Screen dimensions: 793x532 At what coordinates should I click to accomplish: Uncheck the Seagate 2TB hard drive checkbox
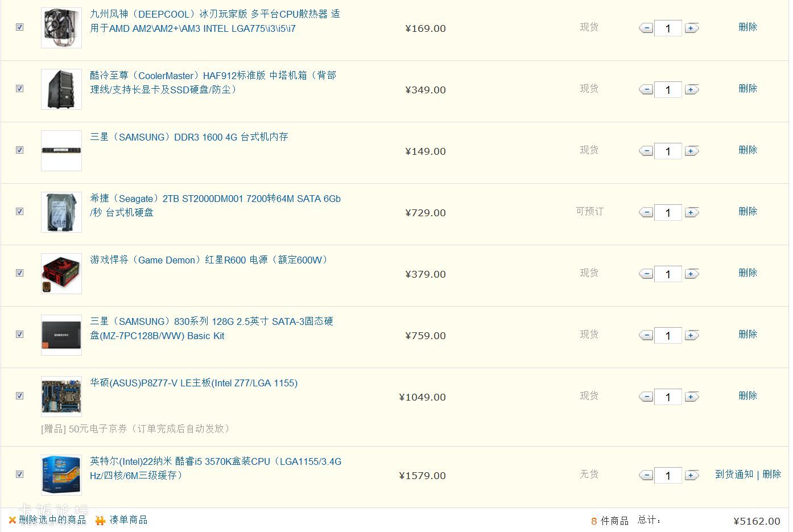[20, 211]
